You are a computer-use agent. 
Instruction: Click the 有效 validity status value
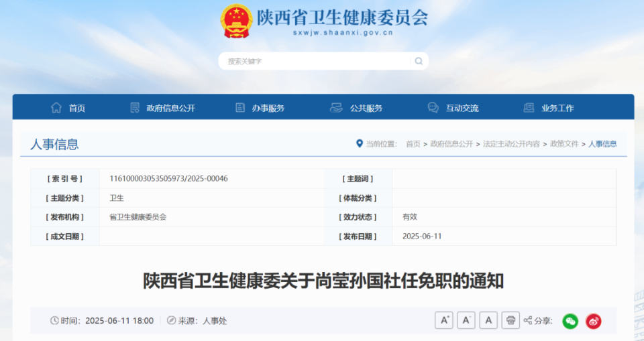pos(410,216)
